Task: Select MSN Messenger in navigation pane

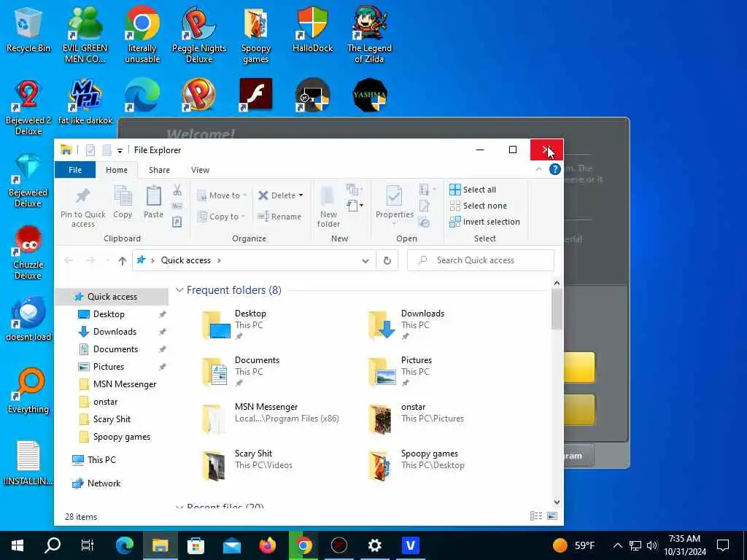Action: point(124,384)
